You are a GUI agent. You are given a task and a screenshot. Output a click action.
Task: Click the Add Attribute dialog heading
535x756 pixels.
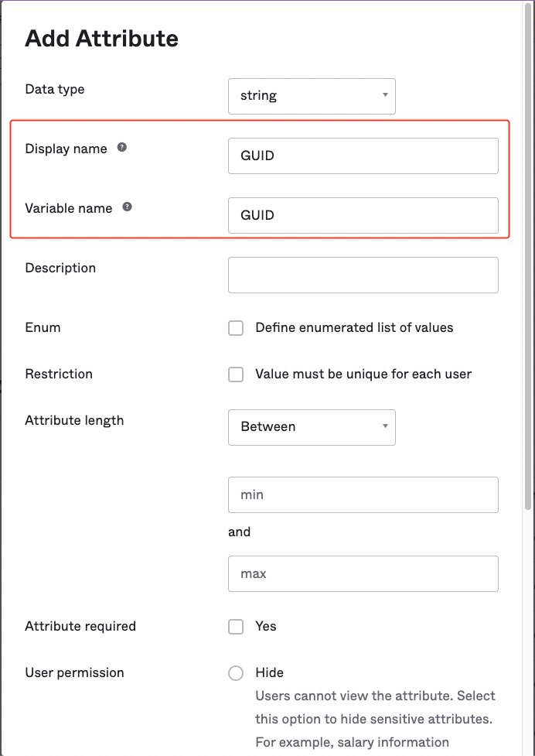[101, 39]
